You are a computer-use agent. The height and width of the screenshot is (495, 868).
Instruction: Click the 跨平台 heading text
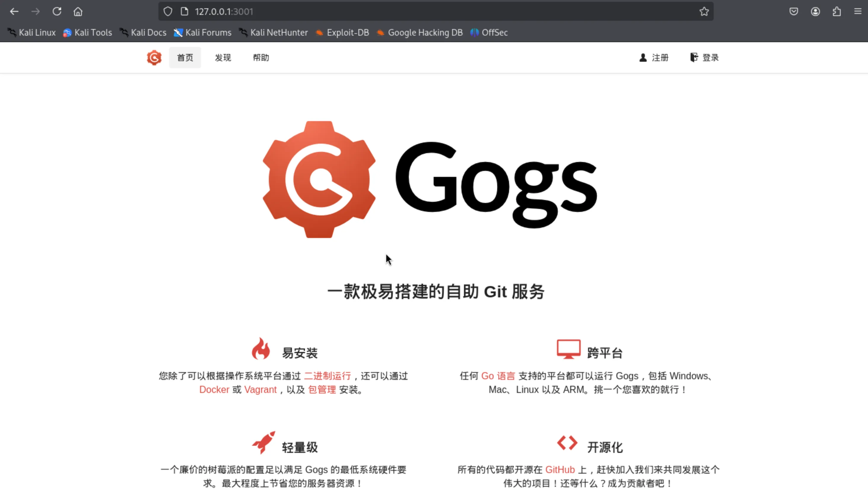(x=605, y=353)
